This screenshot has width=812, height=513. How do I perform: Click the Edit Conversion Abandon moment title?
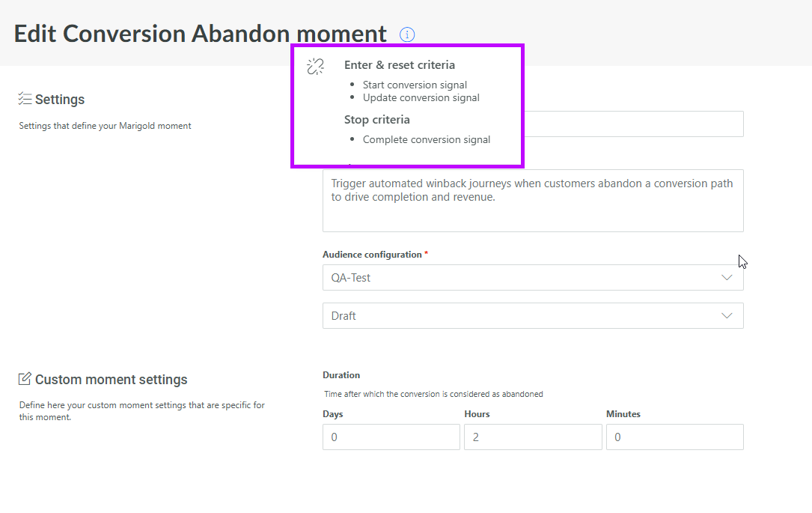201,34
